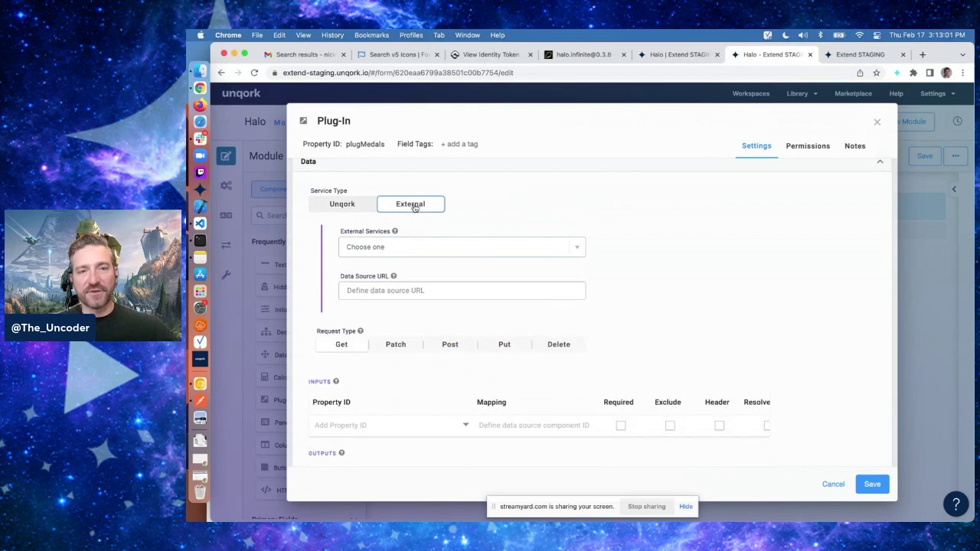Image resolution: width=980 pixels, height=551 pixels.
Task: Choose Post request type
Action: pos(450,344)
